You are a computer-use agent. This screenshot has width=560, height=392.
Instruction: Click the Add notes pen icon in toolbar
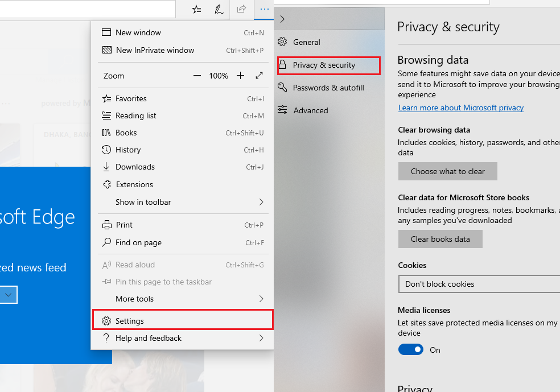tap(219, 9)
